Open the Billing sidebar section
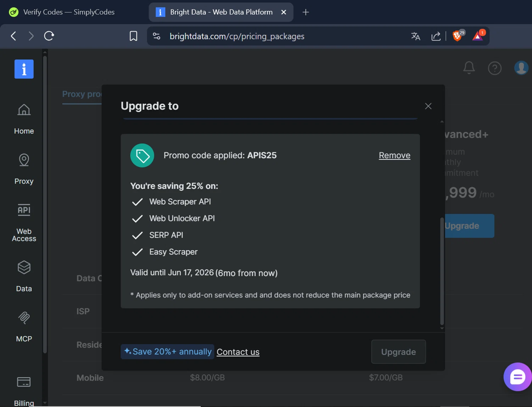 pos(24,391)
